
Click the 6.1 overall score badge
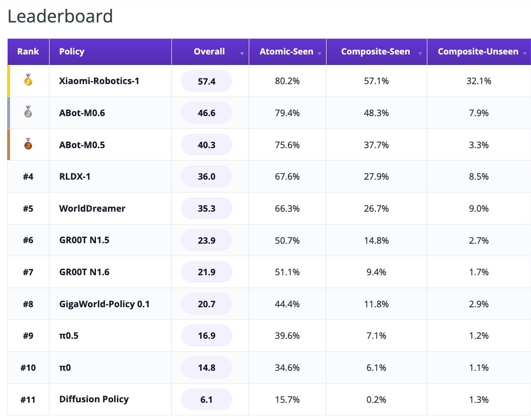207,399
